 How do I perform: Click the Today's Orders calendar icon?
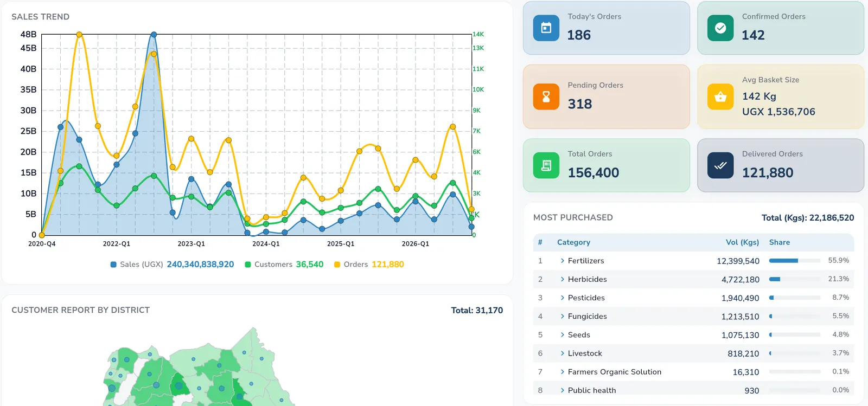coord(546,28)
